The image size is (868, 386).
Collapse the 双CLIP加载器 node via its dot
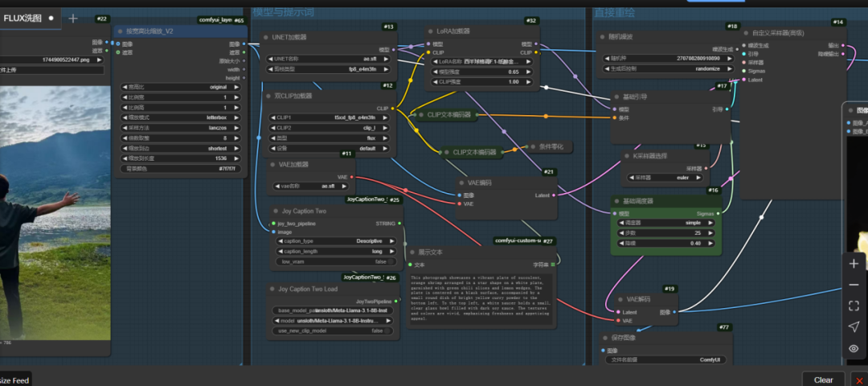pyautogui.click(x=267, y=95)
